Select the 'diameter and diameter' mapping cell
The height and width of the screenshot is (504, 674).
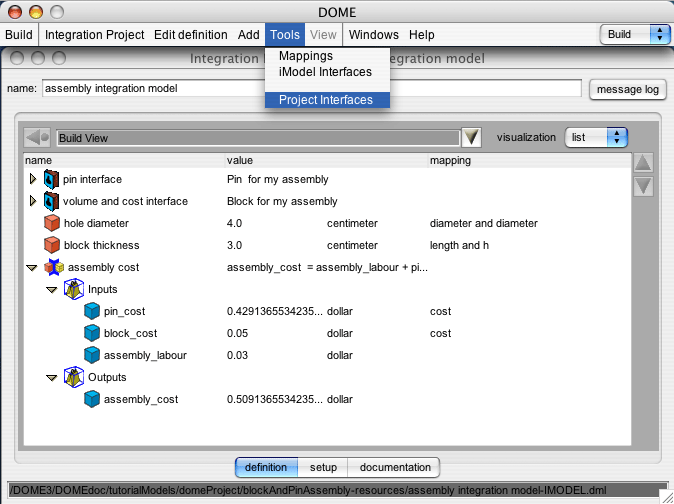coord(484,223)
